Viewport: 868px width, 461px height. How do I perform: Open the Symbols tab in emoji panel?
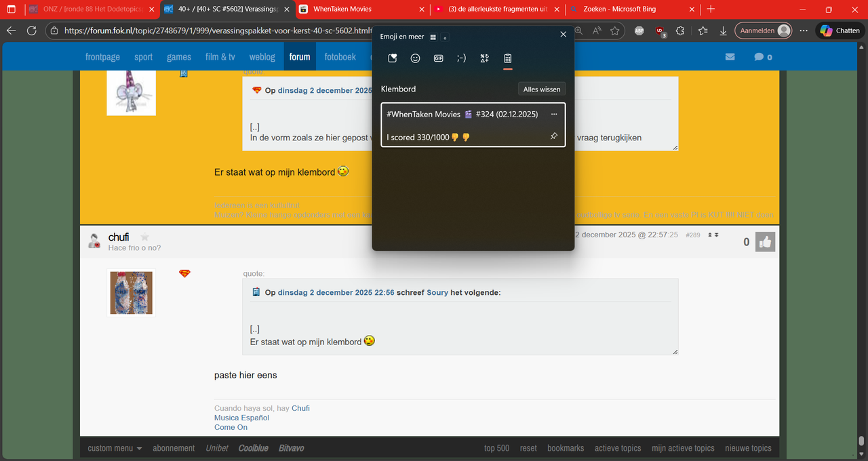point(484,58)
